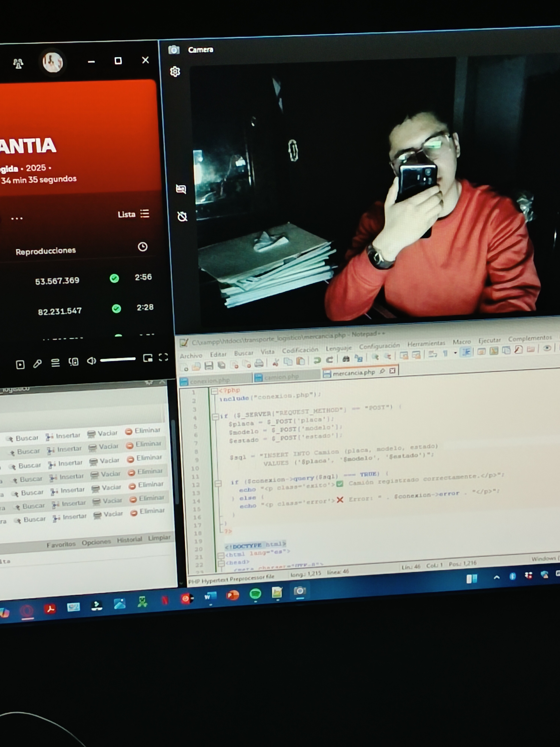560x747 pixels.
Task: Open Camera app settings gear
Action: tap(175, 72)
